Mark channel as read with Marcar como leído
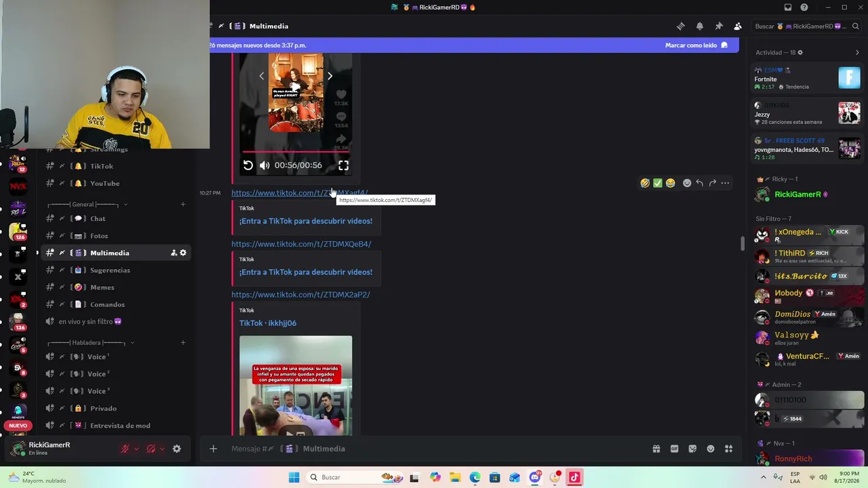This screenshot has height=488, width=868. point(696,45)
